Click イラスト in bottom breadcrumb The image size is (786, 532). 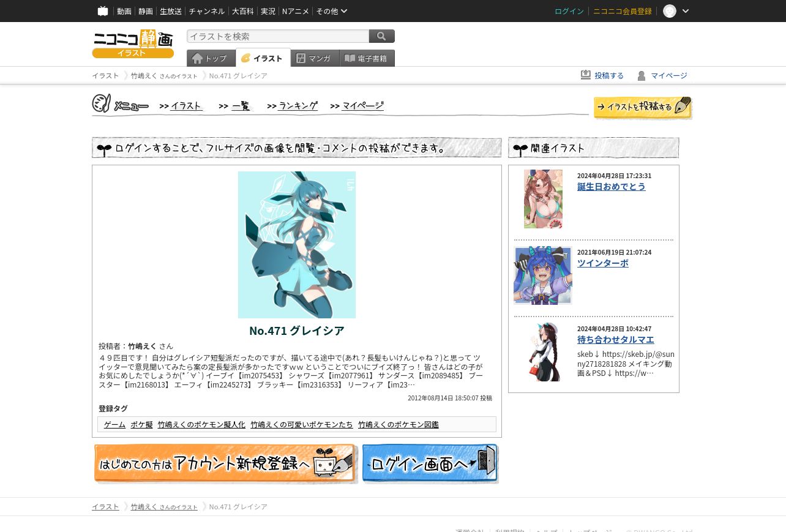click(105, 507)
